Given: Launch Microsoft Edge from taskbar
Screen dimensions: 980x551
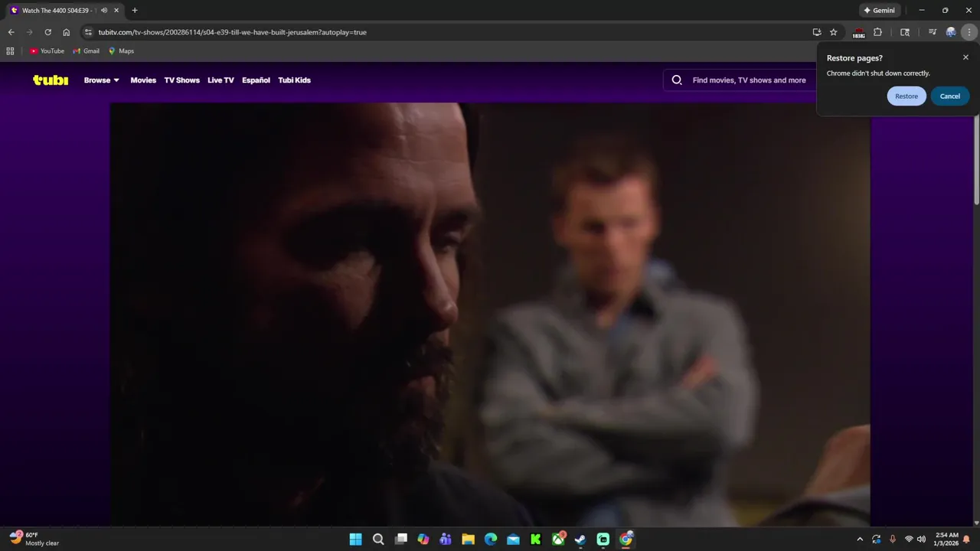Looking at the screenshot, I should coord(491,539).
